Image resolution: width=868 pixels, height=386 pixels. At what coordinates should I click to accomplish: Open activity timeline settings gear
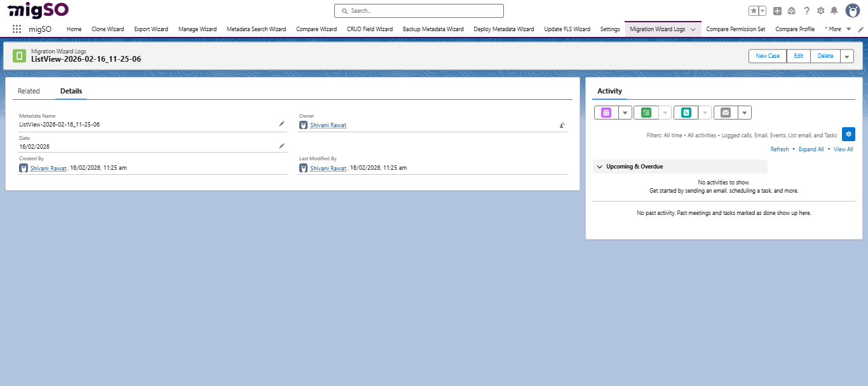[x=848, y=134]
